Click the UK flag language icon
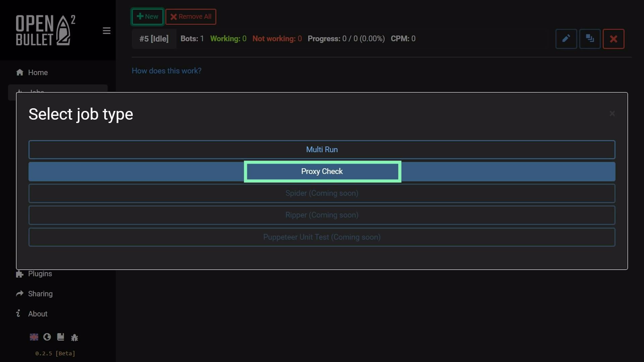 34,337
